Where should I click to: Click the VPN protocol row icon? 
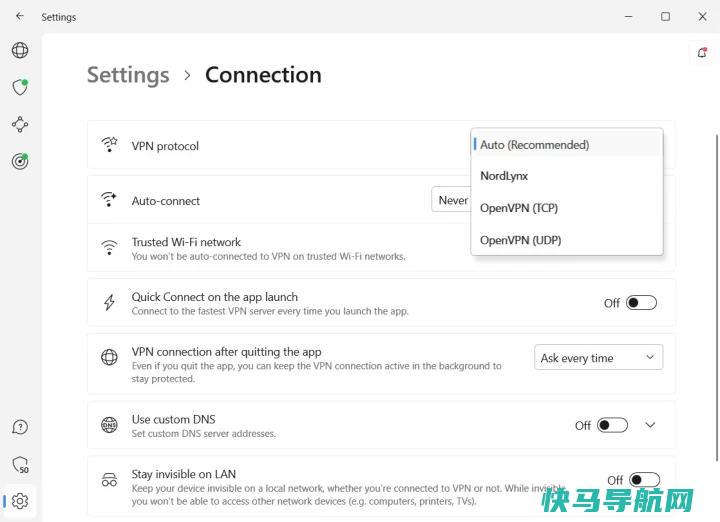(109, 145)
